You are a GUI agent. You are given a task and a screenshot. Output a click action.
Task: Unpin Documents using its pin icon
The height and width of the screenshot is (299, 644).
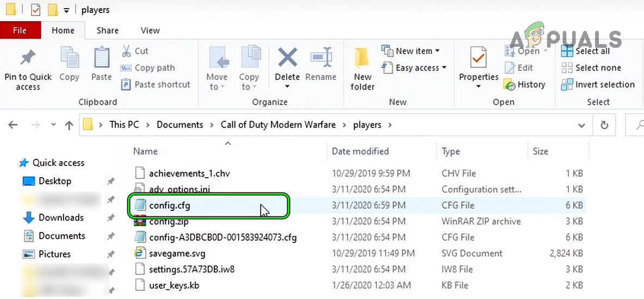(x=111, y=236)
